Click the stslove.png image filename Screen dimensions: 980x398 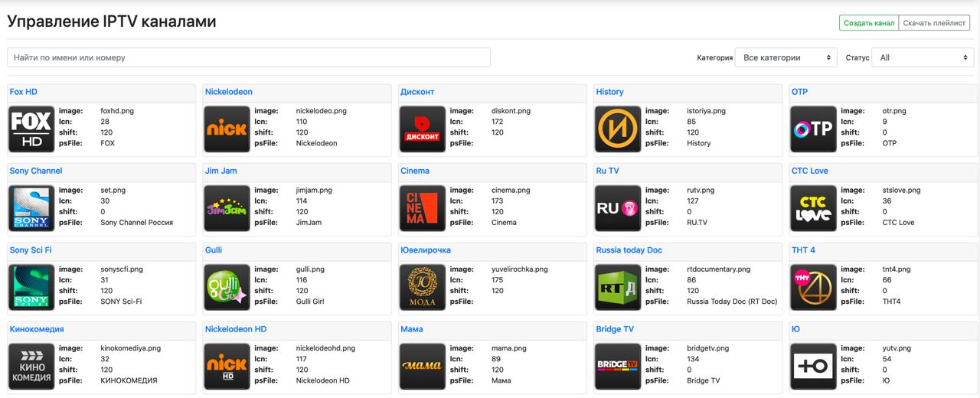pos(902,191)
